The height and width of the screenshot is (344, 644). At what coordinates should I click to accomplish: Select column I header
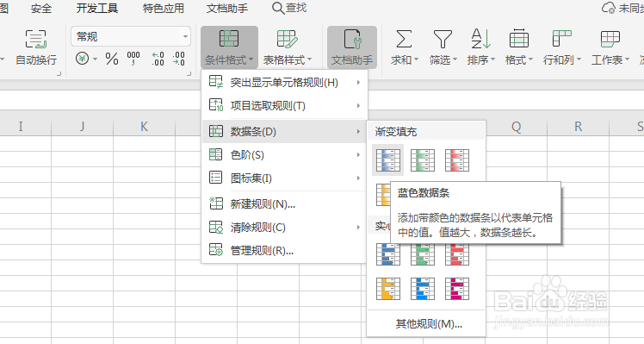(x=21, y=127)
